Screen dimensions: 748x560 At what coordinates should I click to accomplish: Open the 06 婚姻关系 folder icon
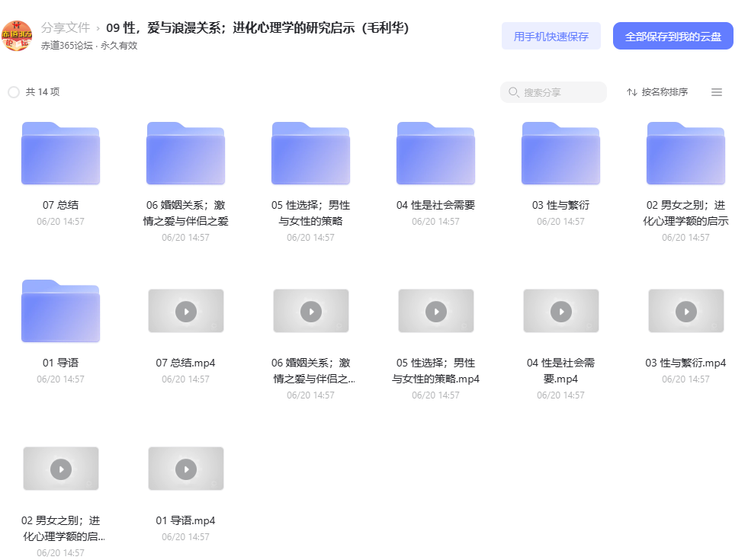[x=185, y=153]
